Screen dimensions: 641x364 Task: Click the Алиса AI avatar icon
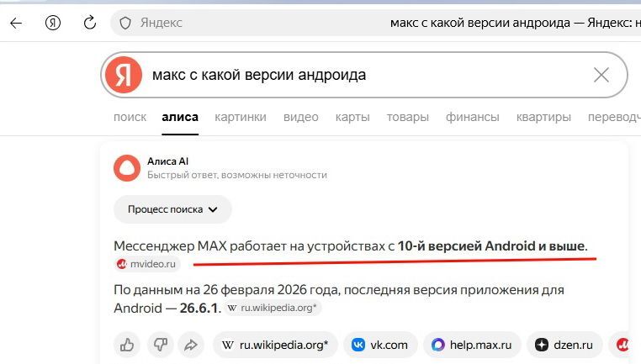click(127, 168)
